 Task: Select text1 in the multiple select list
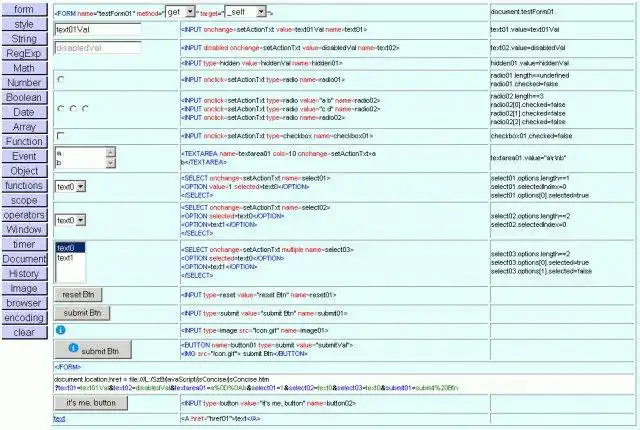70,258
